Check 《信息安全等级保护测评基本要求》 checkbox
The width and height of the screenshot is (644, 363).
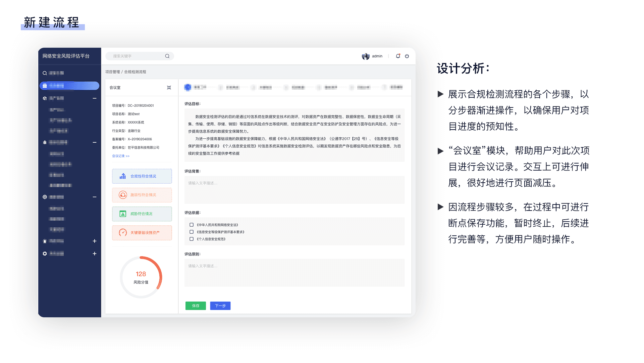(192, 232)
